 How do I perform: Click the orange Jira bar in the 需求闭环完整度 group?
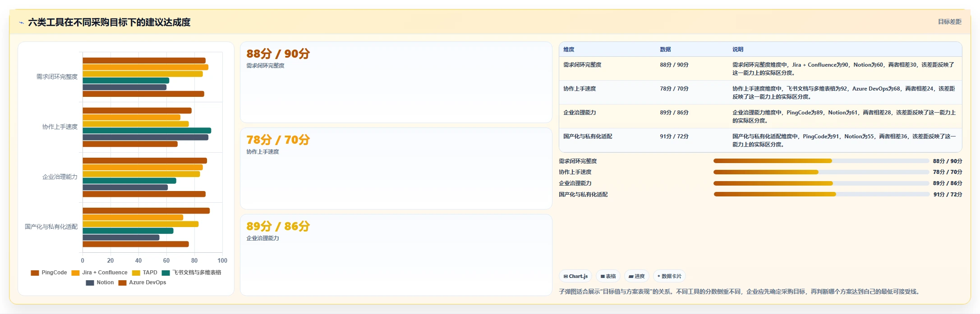point(145,67)
